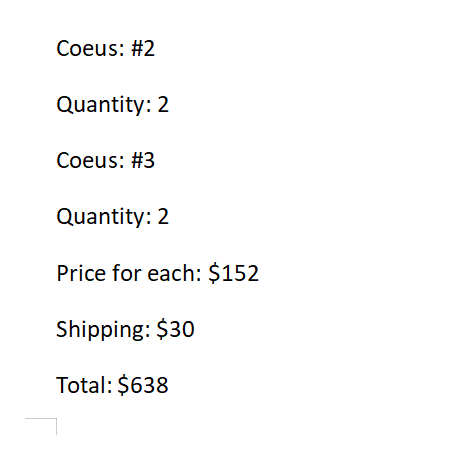Click the '#3' text in the document
This screenshot has width=452, height=452.
pyautogui.click(x=143, y=160)
